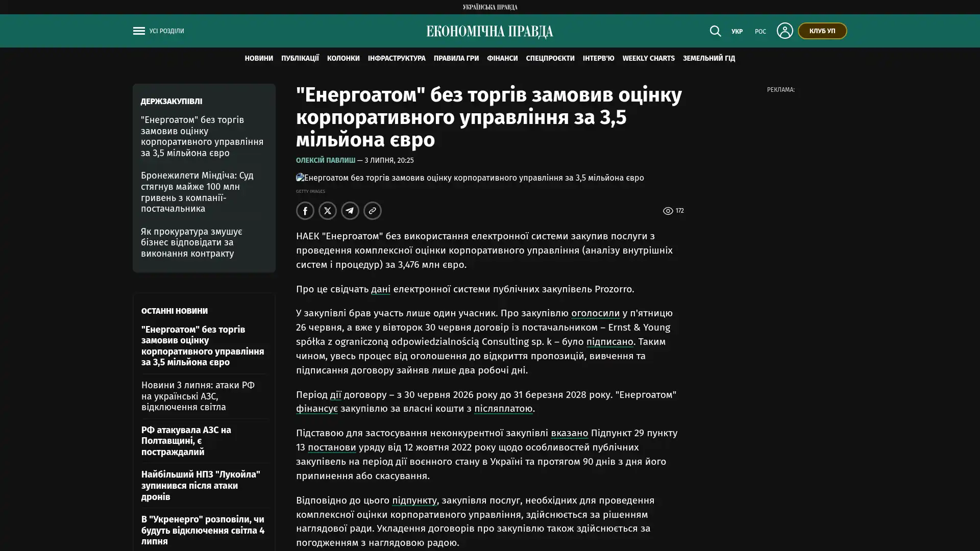Viewport: 980px width, 551px height.
Task: Open the Держзакупівлі category heading
Action: (x=171, y=102)
